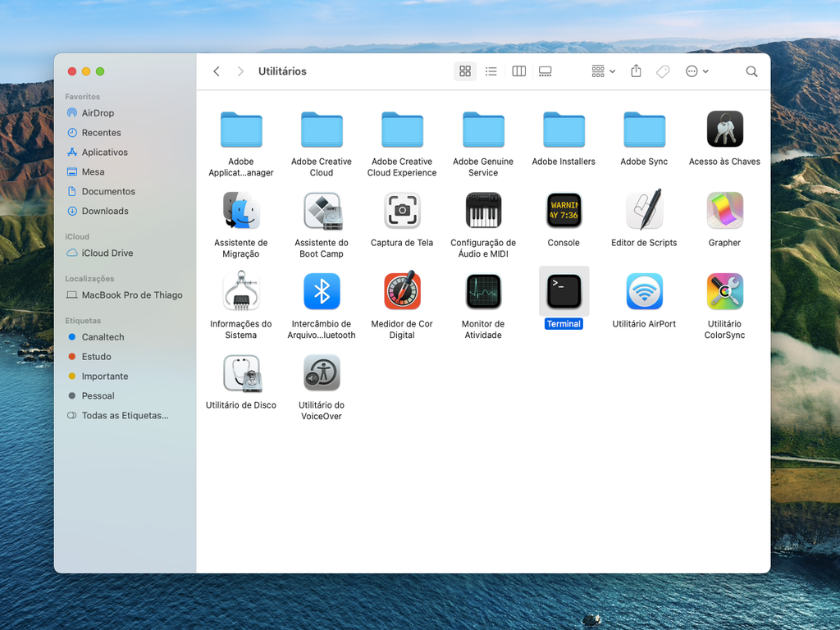Open the more actions ellipsis dropdown
Viewport: 840px width, 630px height.
coord(697,71)
